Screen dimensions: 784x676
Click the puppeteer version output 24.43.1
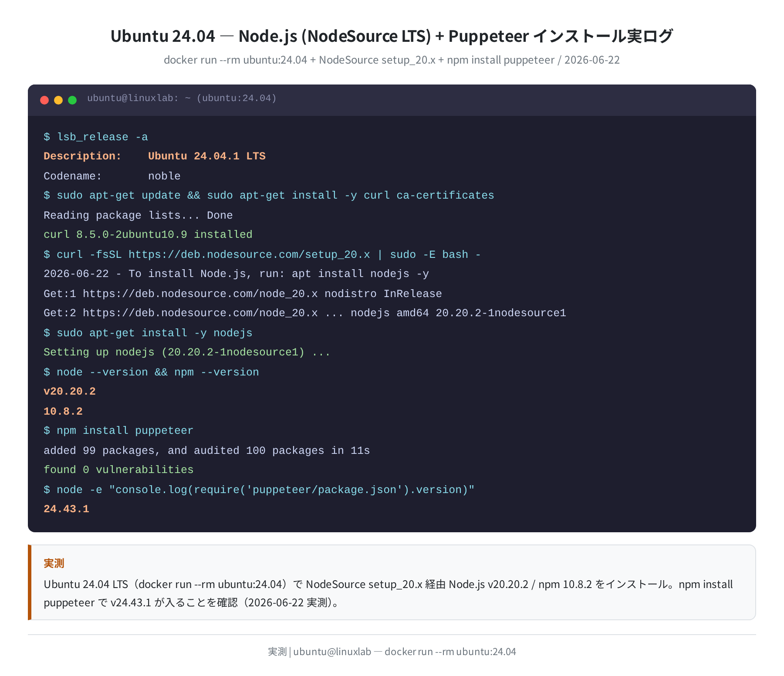[x=66, y=509]
